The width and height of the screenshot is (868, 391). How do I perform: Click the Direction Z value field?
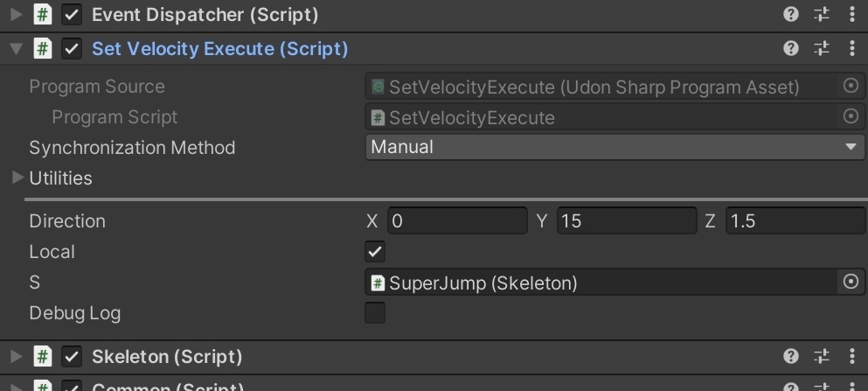click(795, 221)
